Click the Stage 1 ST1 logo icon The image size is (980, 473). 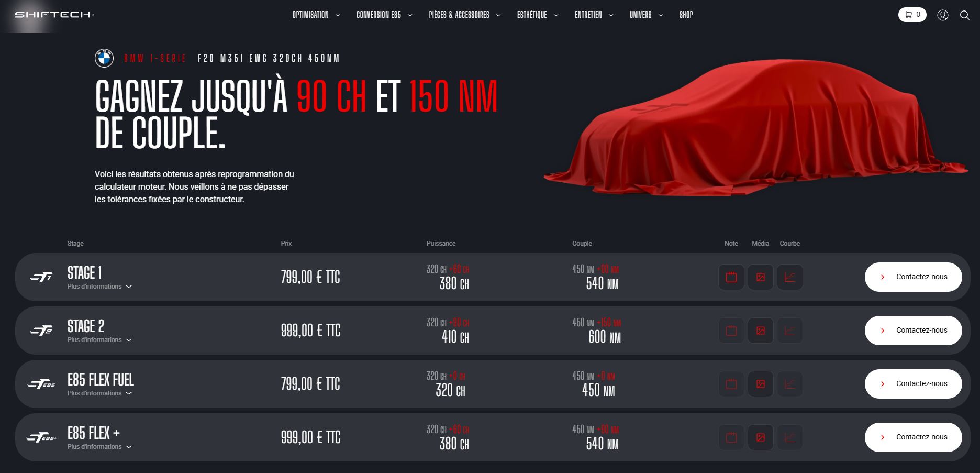41,277
